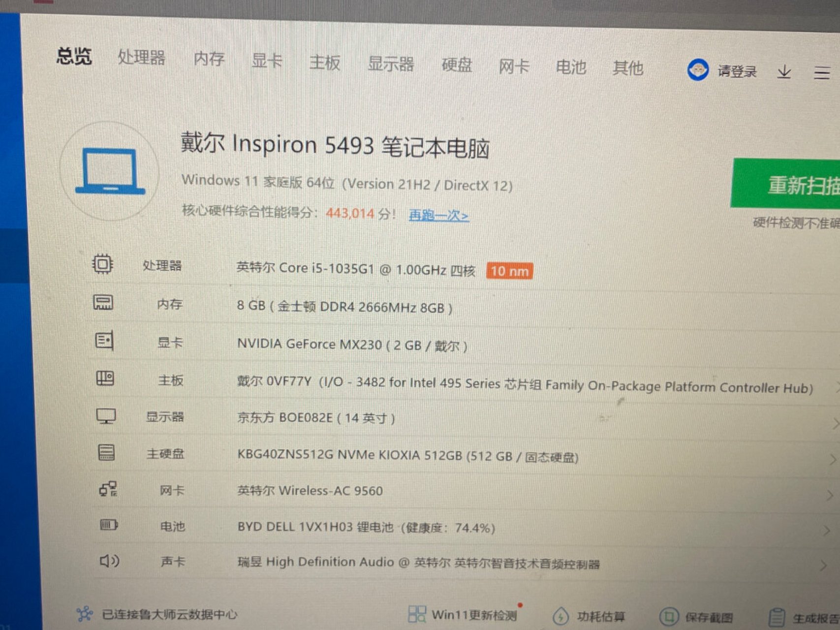Image resolution: width=840 pixels, height=630 pixels.
Task: Select the 金士顿 DDR4 2666MHz memory text
Action: 344,307
